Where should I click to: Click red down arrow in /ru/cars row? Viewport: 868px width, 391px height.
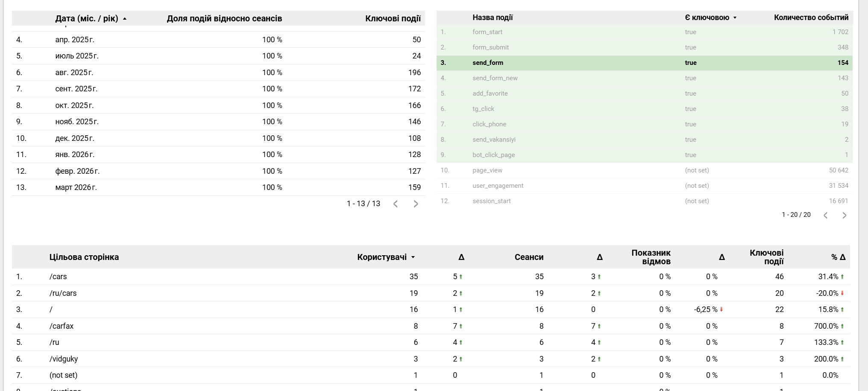pos(842,293)
